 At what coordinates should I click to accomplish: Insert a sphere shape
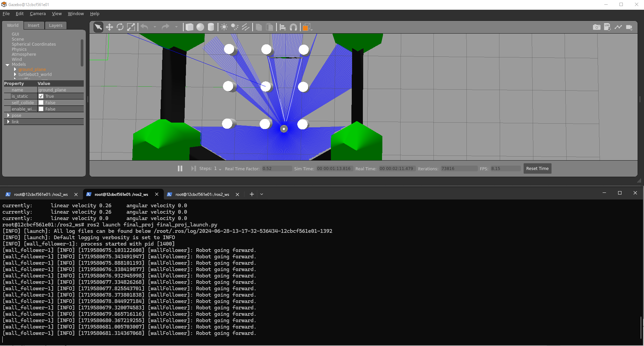(200, 27)
